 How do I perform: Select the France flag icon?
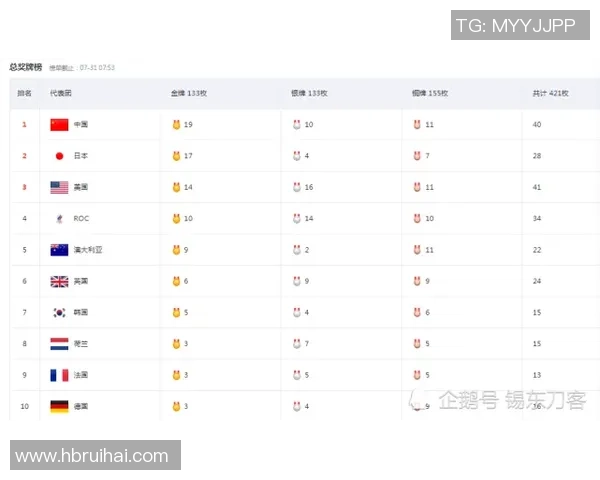[59, 375]
